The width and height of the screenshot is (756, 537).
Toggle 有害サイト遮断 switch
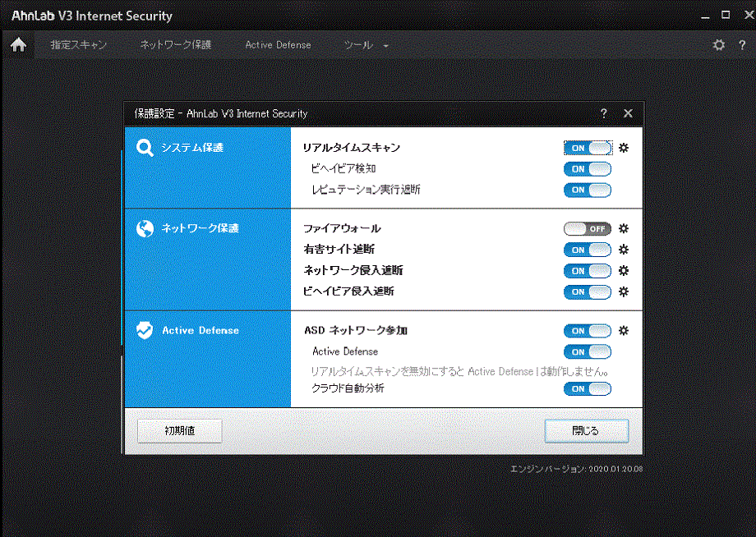pyautogui.click(x=588, y=250)
